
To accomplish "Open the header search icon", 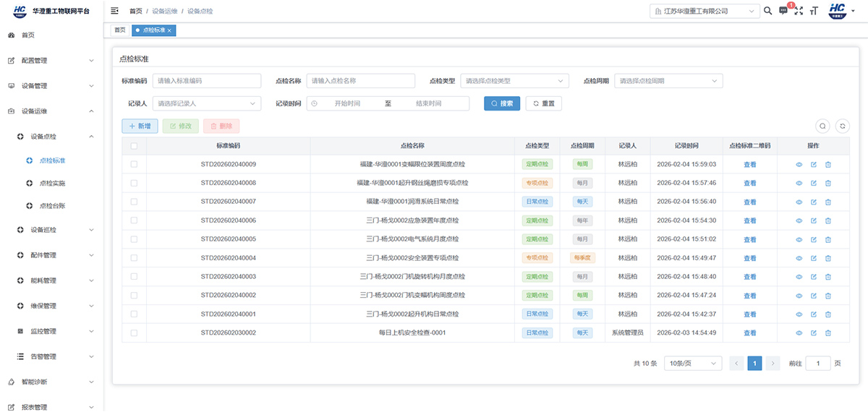I will (x=768, y=11).
